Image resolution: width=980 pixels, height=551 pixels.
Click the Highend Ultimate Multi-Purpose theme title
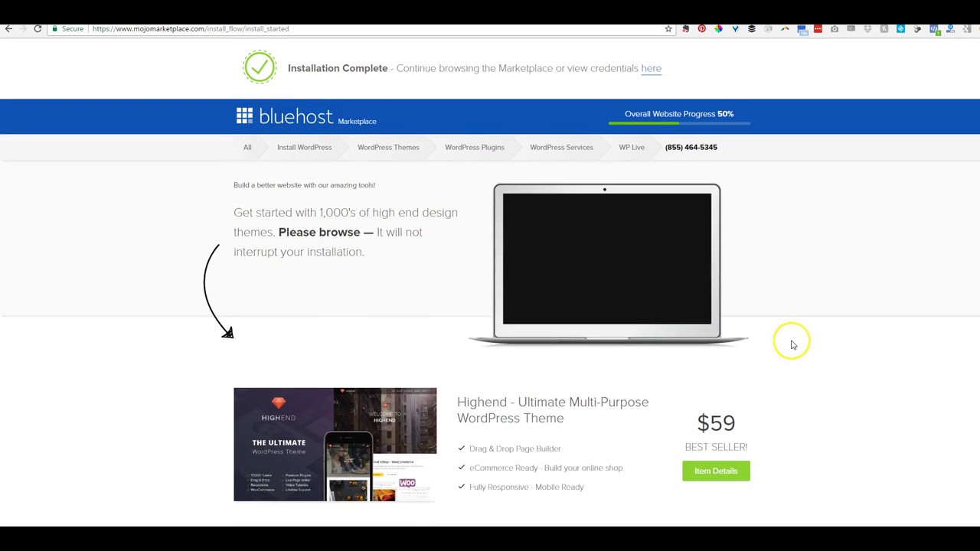pyautogui.click(x=553, y=410)
